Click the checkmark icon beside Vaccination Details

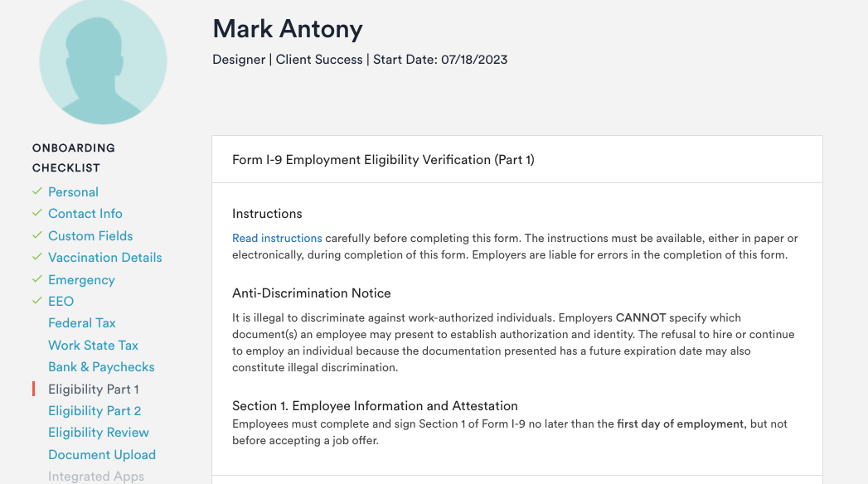(x=36, y=257)
